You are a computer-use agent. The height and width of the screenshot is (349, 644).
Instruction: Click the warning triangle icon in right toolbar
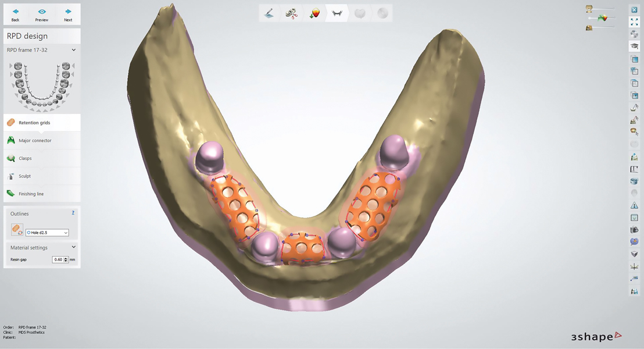click(634, 205)
